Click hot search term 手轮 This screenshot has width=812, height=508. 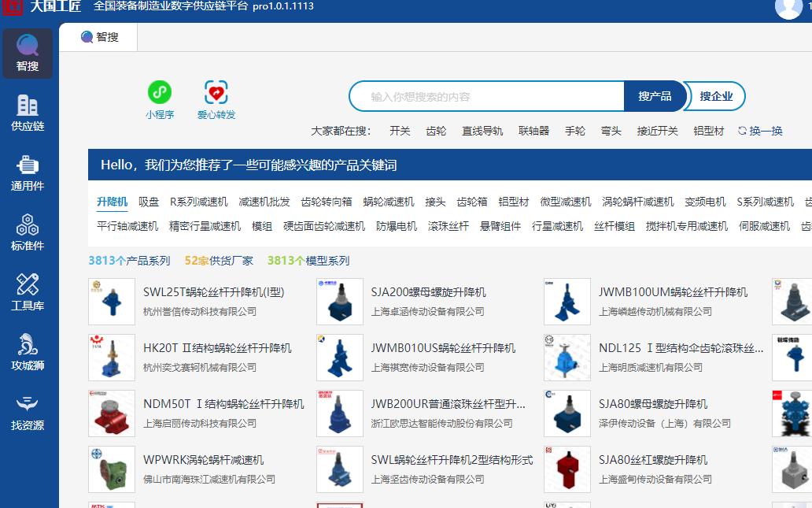pos(575,132)
